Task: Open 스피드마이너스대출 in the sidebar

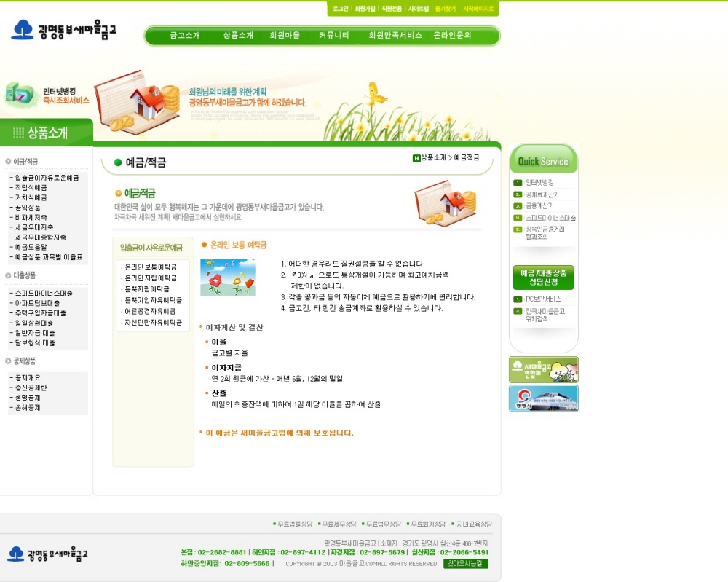Action: (44, 293)
